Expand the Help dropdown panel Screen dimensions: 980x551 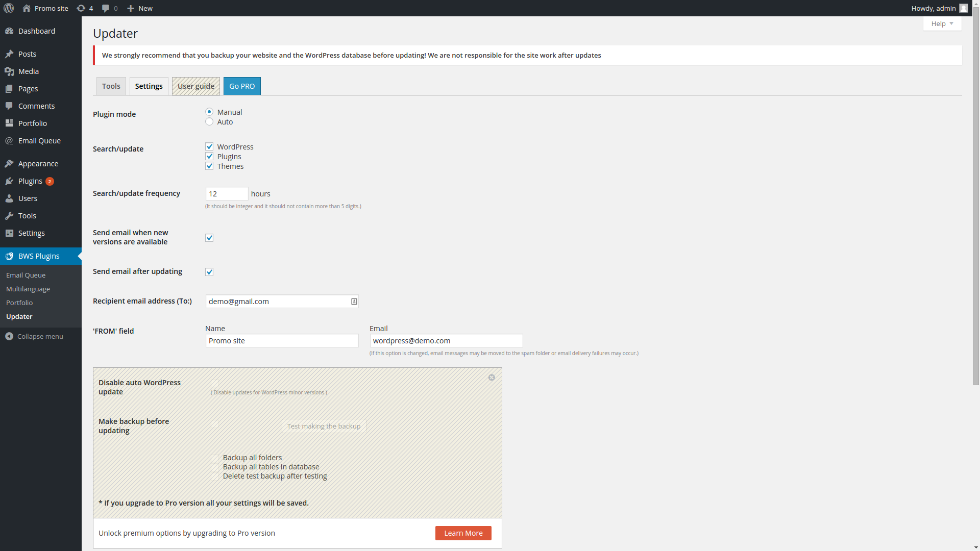tap(942, 23)
